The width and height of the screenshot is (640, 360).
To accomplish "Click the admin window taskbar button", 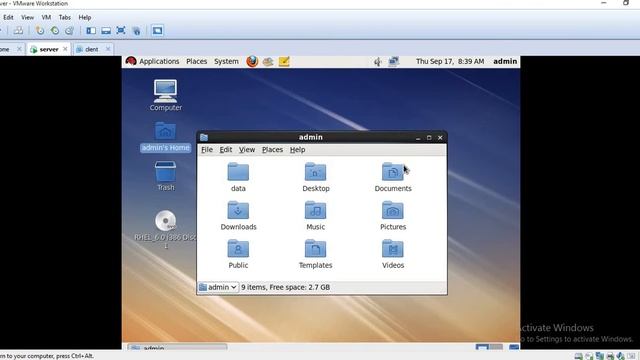I will [177, 347].
